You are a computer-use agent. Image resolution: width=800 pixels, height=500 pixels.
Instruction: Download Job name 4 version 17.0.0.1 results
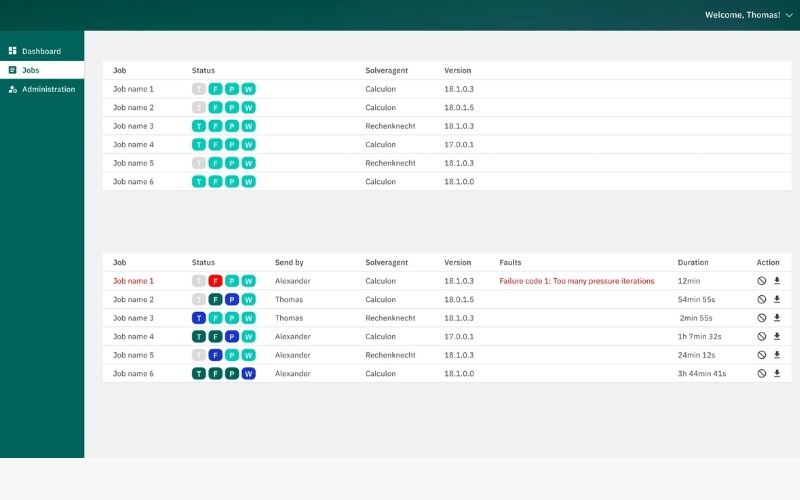777,336
